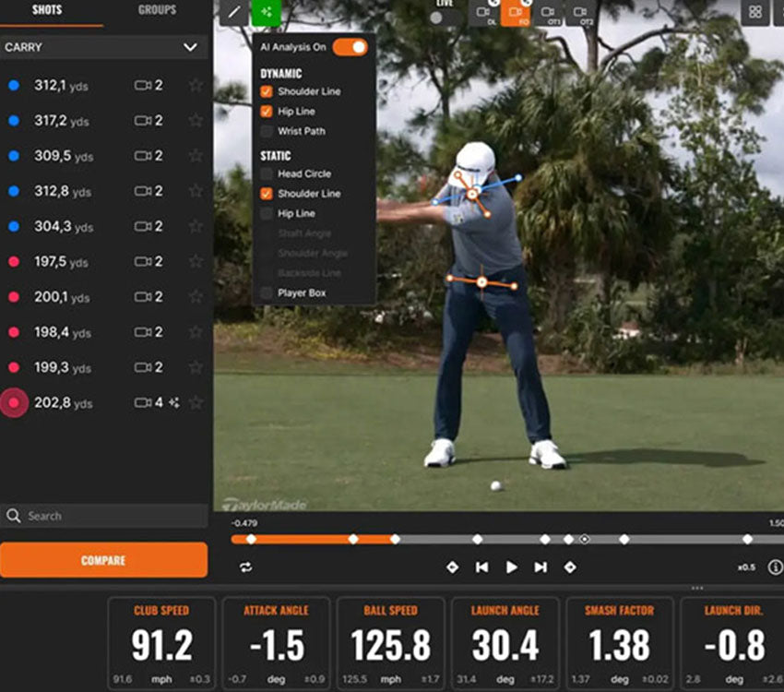Click the green AI analysis sparkle icon
784x692 pixels.
[x=267, y=12]
